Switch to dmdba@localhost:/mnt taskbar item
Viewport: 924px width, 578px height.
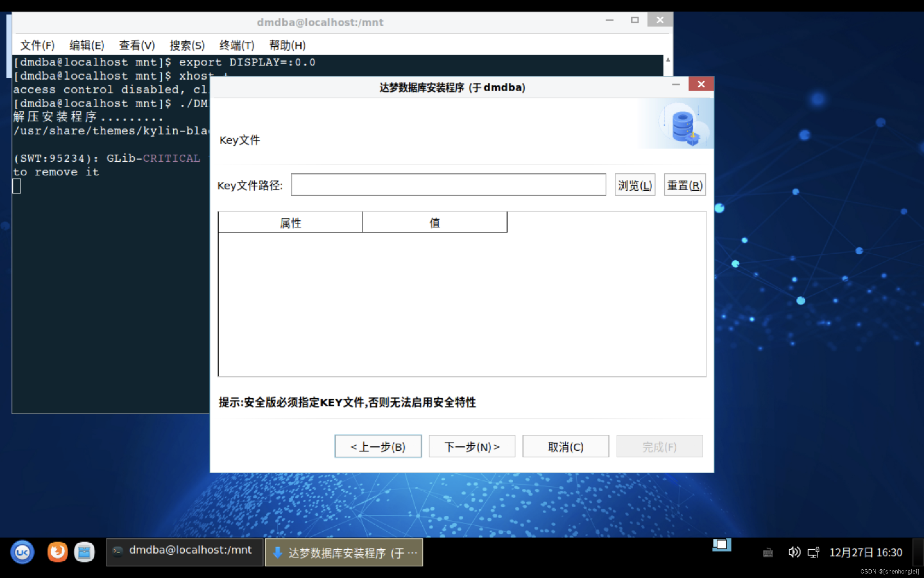click(184, 552)
